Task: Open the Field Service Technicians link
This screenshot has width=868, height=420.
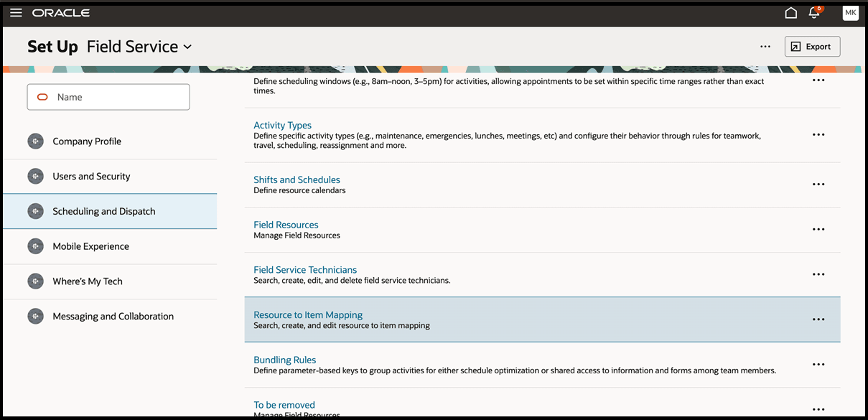Action: coord(305,270)
